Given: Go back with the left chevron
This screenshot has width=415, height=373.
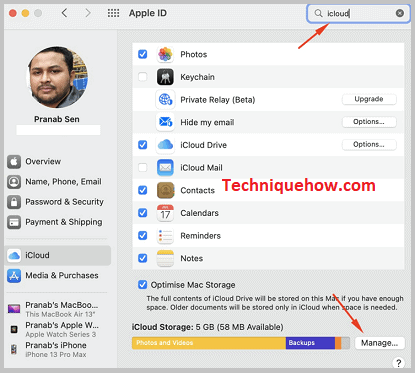Looking at the screenshot, I should [x=65, y=13].
